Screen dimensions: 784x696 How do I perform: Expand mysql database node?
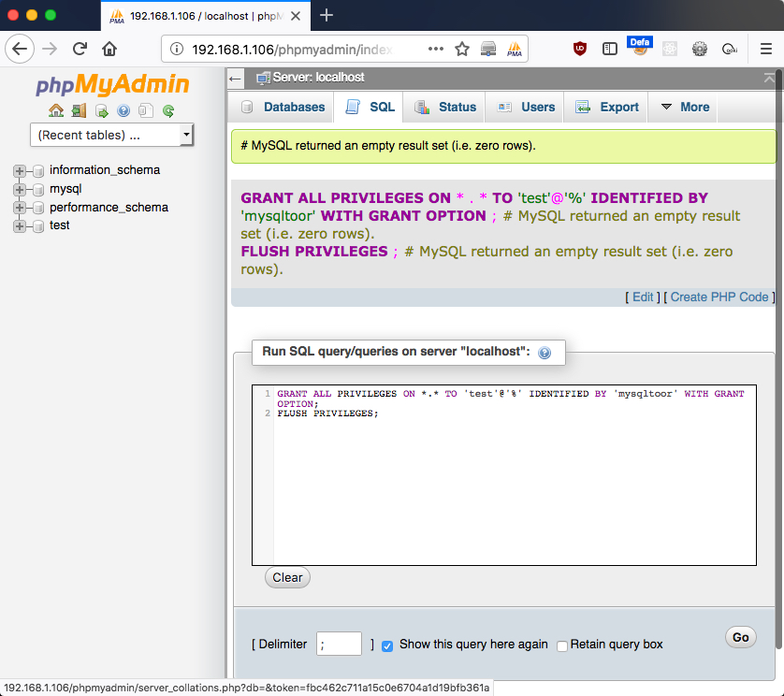tap(19, 190)
